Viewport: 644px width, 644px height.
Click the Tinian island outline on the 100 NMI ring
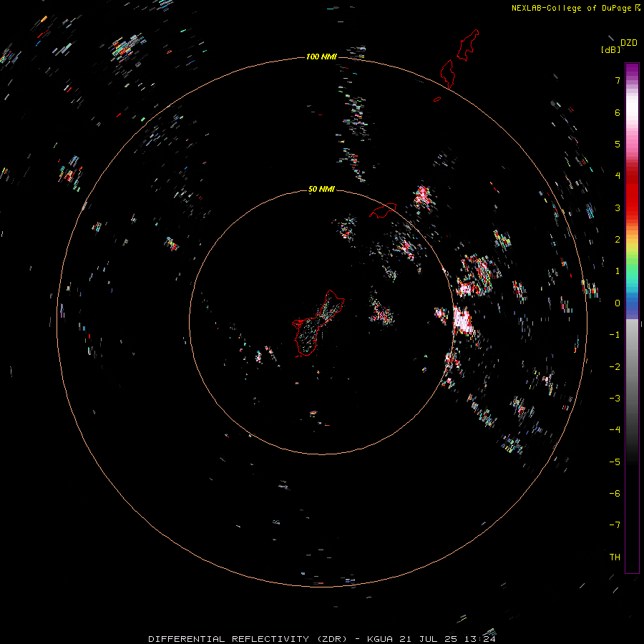click(x=447, y=74)
